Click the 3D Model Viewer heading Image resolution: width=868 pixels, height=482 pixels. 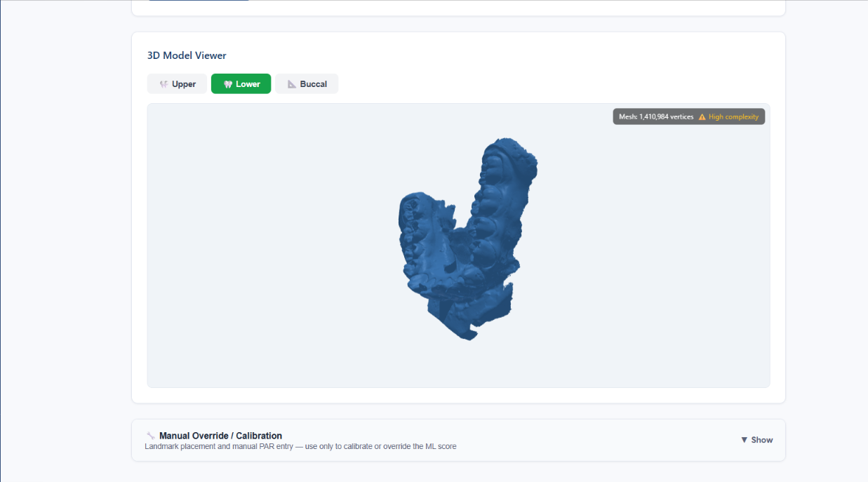187,55
